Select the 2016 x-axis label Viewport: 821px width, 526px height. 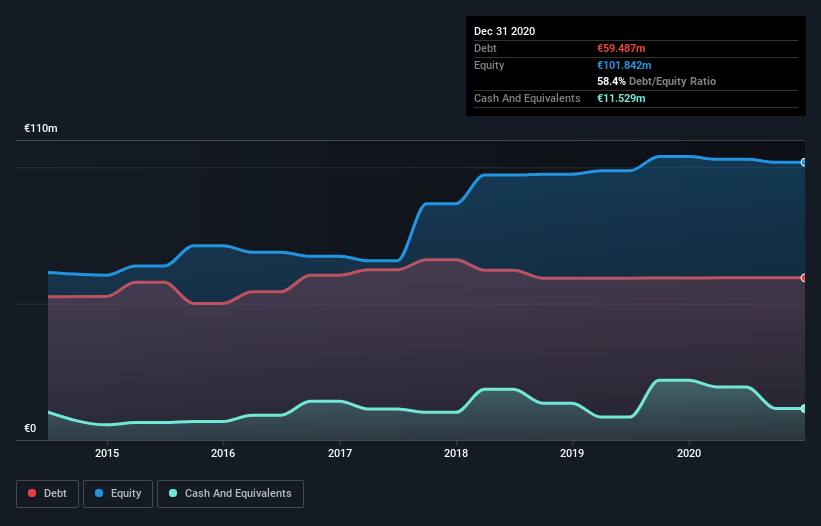tap(223, 453)
